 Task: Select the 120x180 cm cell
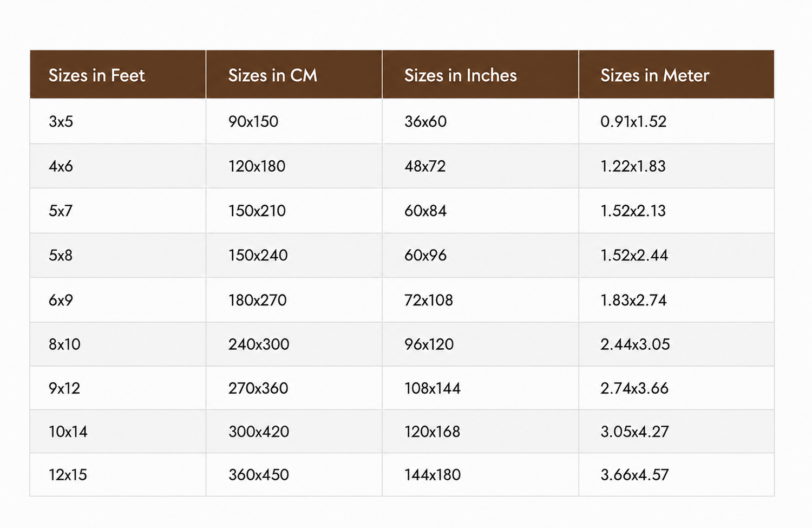pyautogui.click(x=294, y=166)
